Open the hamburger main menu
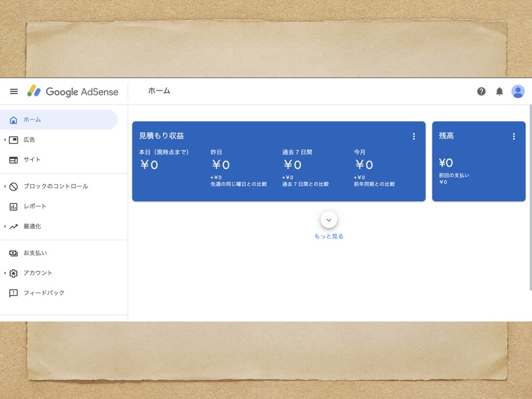 pos(14,91)
